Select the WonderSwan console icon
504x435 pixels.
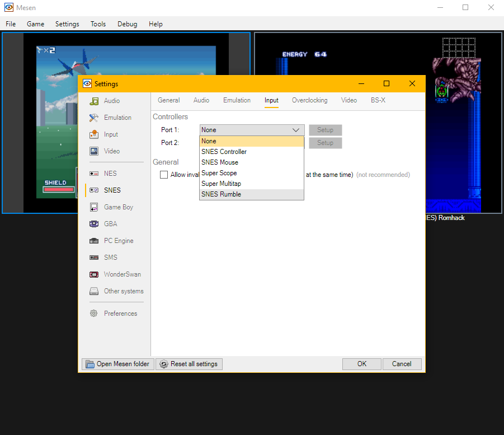(x=94, y=274)
